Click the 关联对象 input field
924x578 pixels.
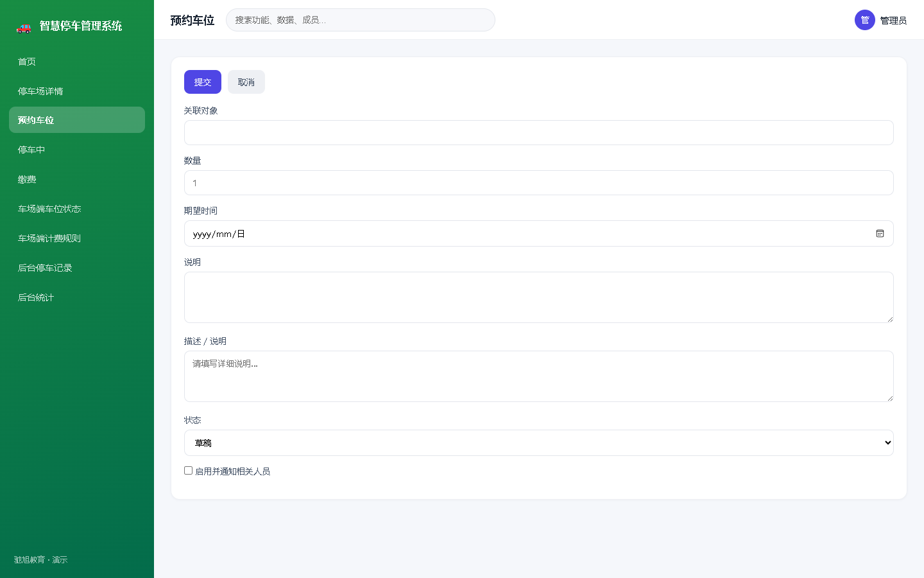pos(538,133)
